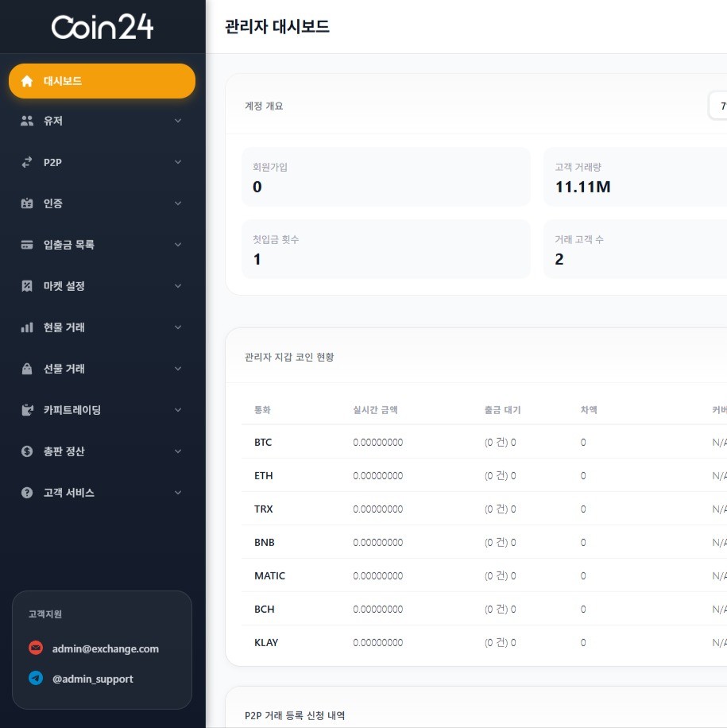Select the lock icon beside 선물 거래
This screenshot has width=727, height=728.
(27, 369)
